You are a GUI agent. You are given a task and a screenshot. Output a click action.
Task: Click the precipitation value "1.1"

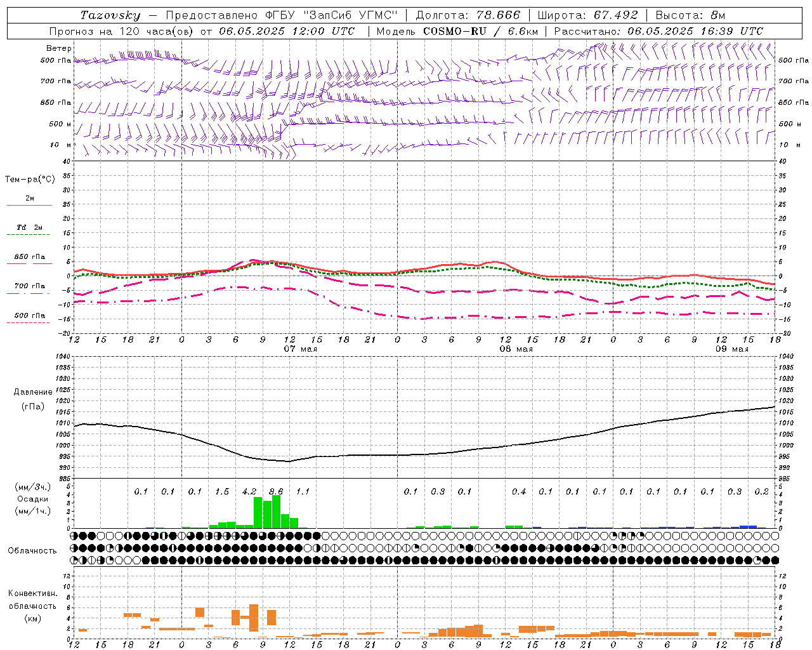(303, 491)
